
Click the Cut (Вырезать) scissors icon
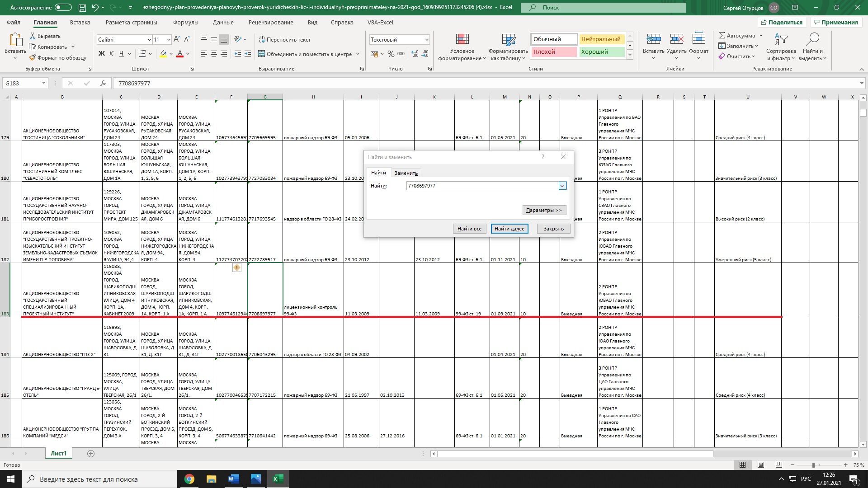click(33, 36)
